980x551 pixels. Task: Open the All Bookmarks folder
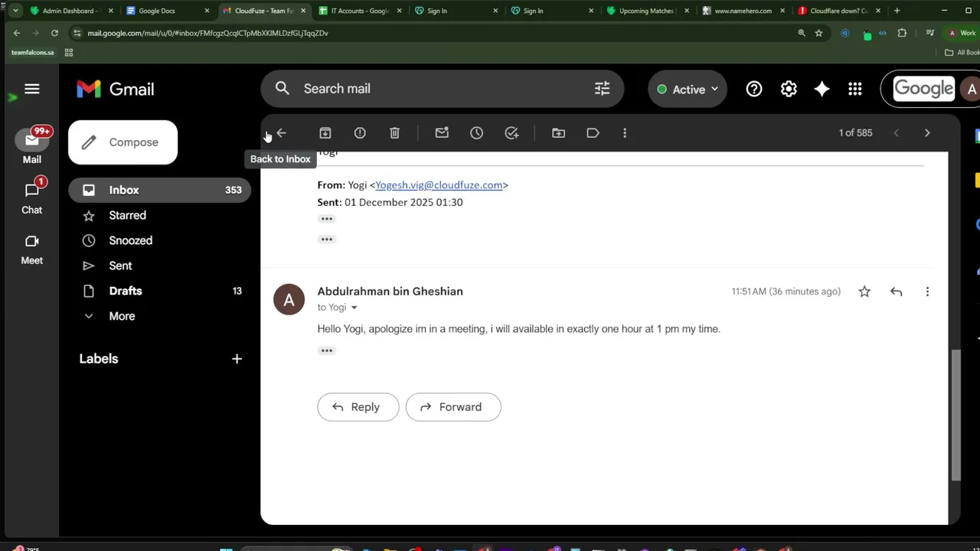[x=963, y=52]
